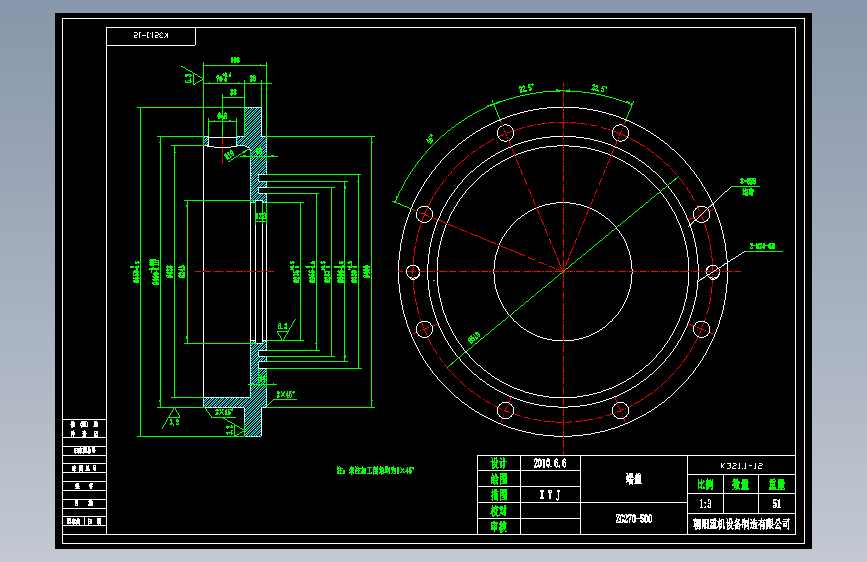Click the two-line hole callout text with leader

748,186
